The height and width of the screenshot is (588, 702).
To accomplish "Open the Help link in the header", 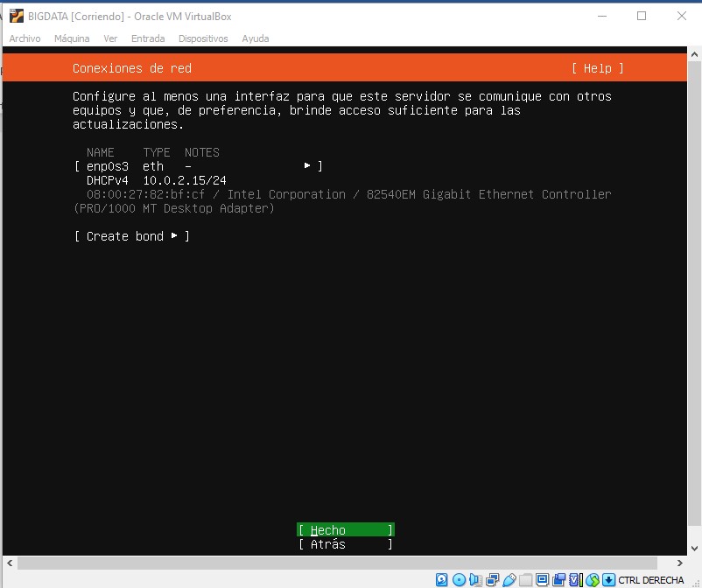I will coord(600,67).
